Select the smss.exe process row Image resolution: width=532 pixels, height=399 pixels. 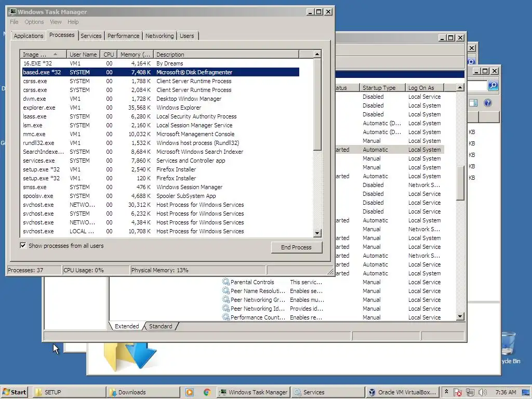tap(161, 187)
